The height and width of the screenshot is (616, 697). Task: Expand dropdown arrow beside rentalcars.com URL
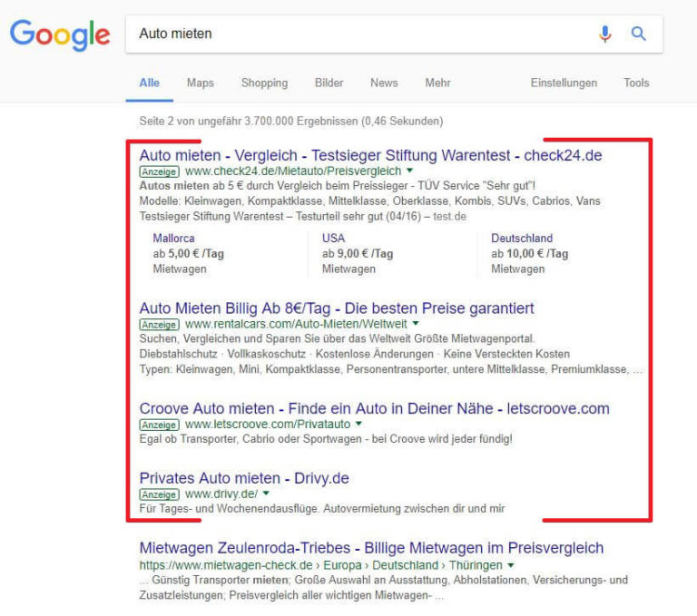pyautogui.click(x=416, y=323)
